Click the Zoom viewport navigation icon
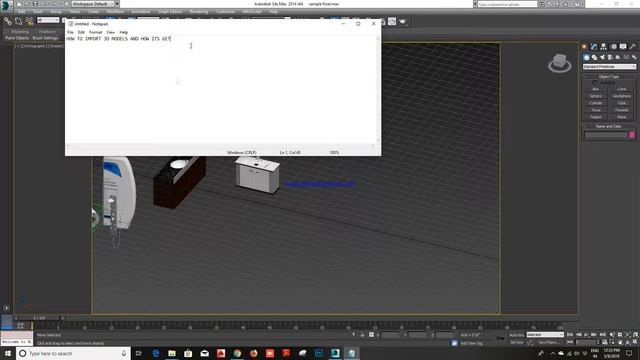640x360 pixels. click(x=613, y=335)
